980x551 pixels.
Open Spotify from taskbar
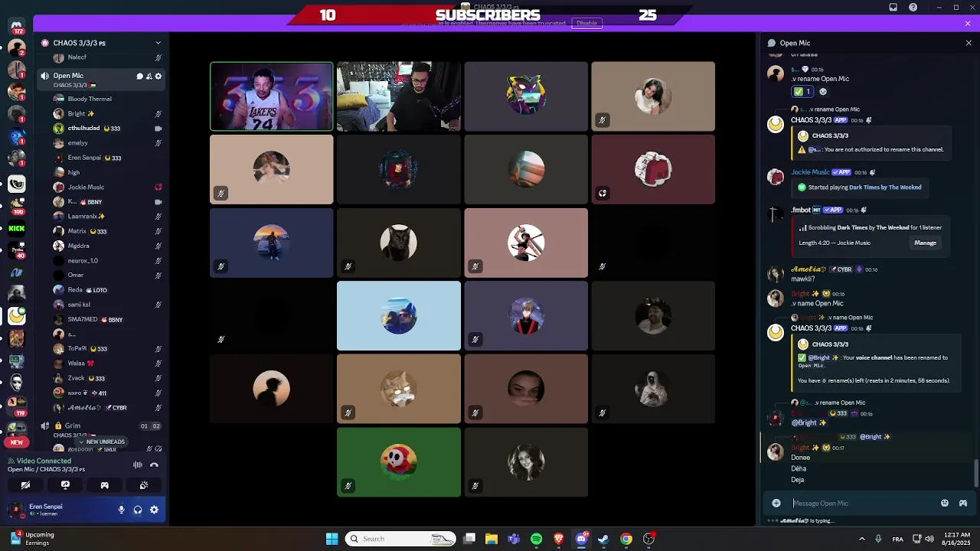536,539
